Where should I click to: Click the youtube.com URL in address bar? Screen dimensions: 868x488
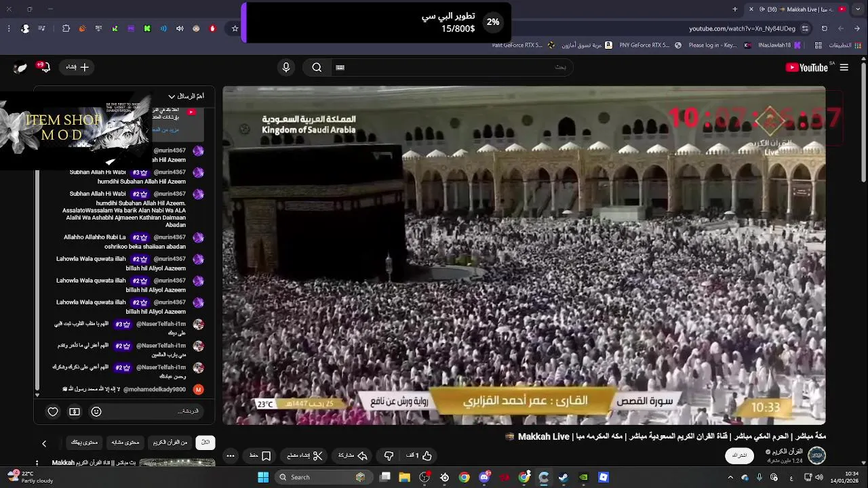(x=742, y=28)
